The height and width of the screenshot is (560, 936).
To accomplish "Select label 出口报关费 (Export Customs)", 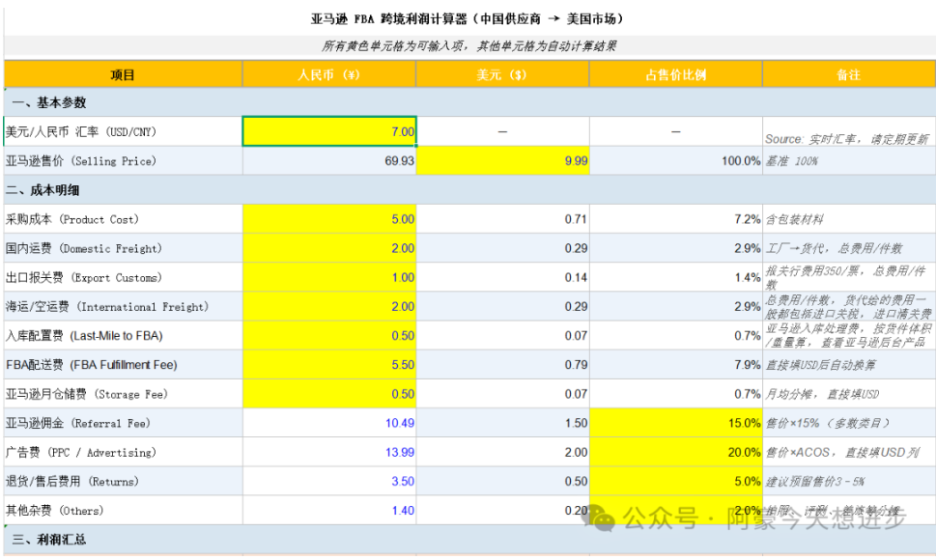I will 84,278.
